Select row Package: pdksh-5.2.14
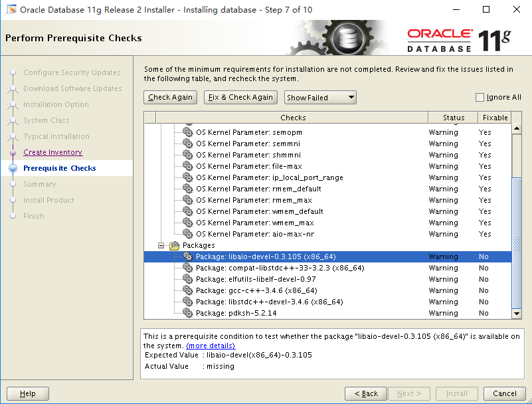Viewport: 532px width, 404px height. tap(327, 313)
